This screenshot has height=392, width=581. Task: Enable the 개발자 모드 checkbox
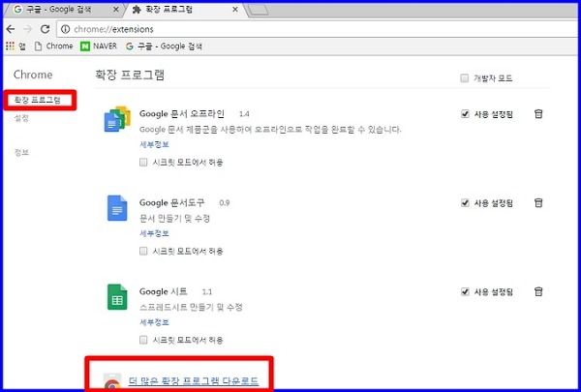click(464, 78)
